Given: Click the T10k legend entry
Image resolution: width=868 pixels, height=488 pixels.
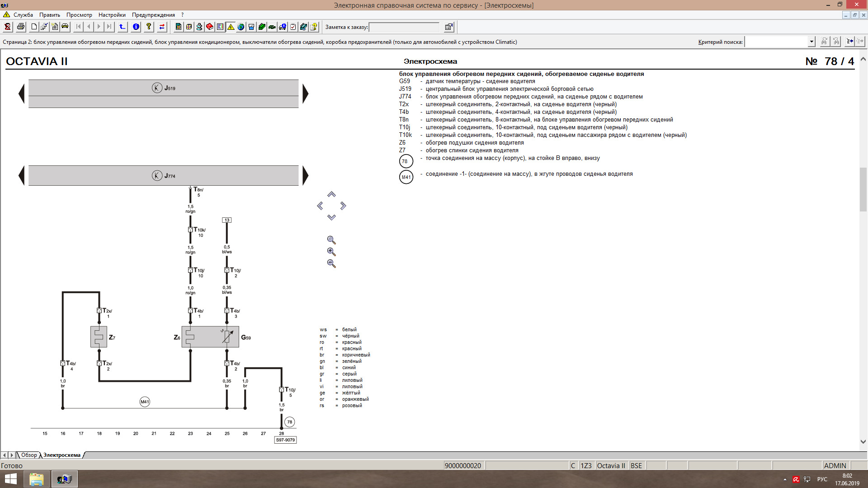Looking at the screenshot, I should pyautogui.click(x=542, y=135).
